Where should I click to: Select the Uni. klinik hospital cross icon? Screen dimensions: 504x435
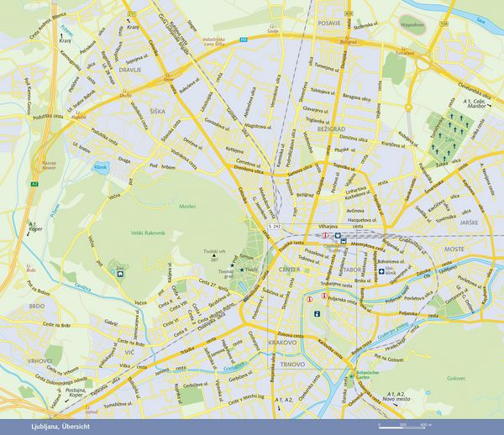pyautogui.click(x=381, y=271)
